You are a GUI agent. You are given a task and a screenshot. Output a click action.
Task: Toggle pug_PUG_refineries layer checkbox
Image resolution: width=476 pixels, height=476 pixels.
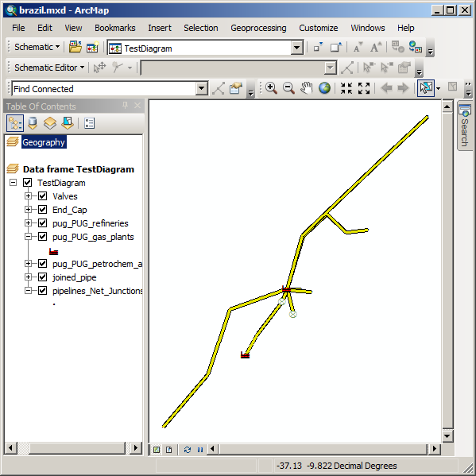pyautogui.click(x=42, y=223)
